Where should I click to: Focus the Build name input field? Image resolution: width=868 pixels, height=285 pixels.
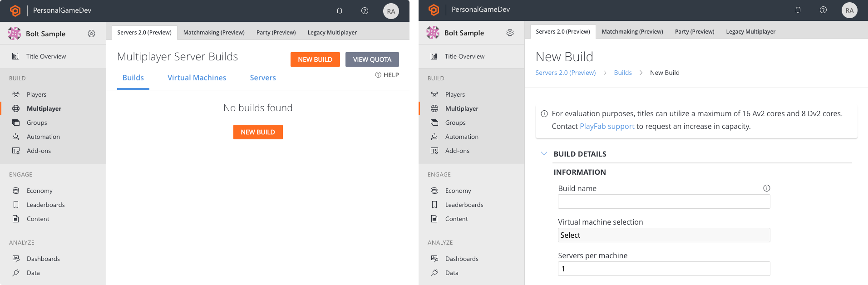pos(664,201)
